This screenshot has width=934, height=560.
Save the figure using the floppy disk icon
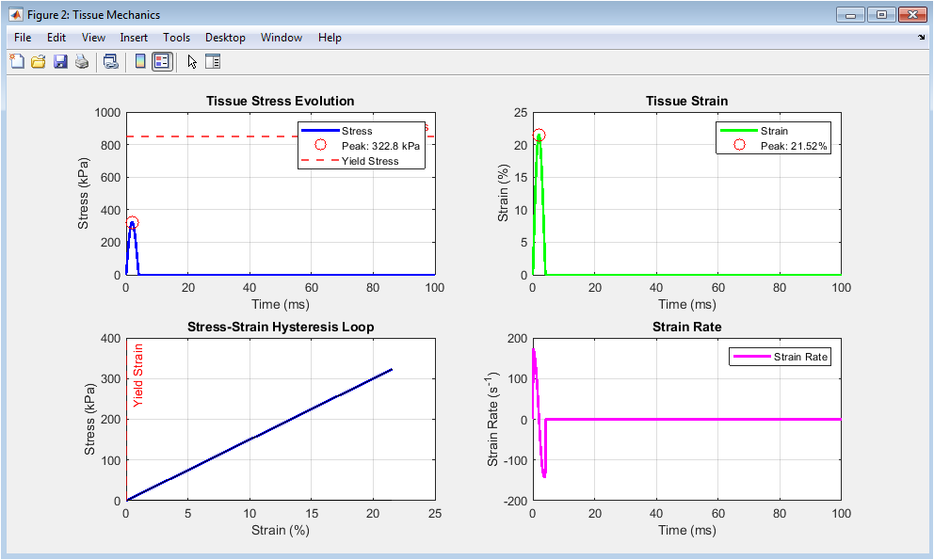(x=60, y=62)
